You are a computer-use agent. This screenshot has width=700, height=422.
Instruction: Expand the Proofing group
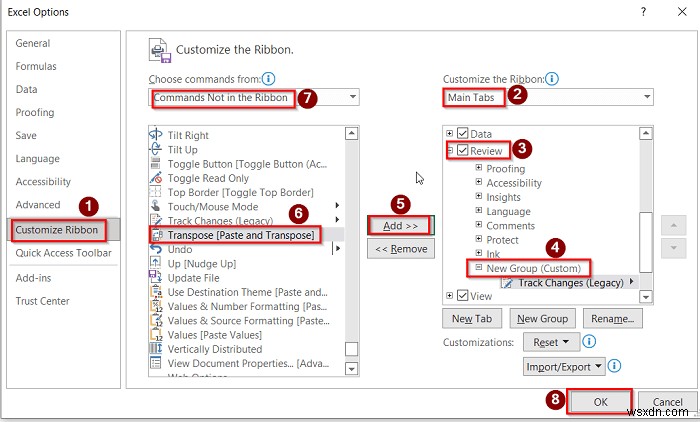(479, 167)
